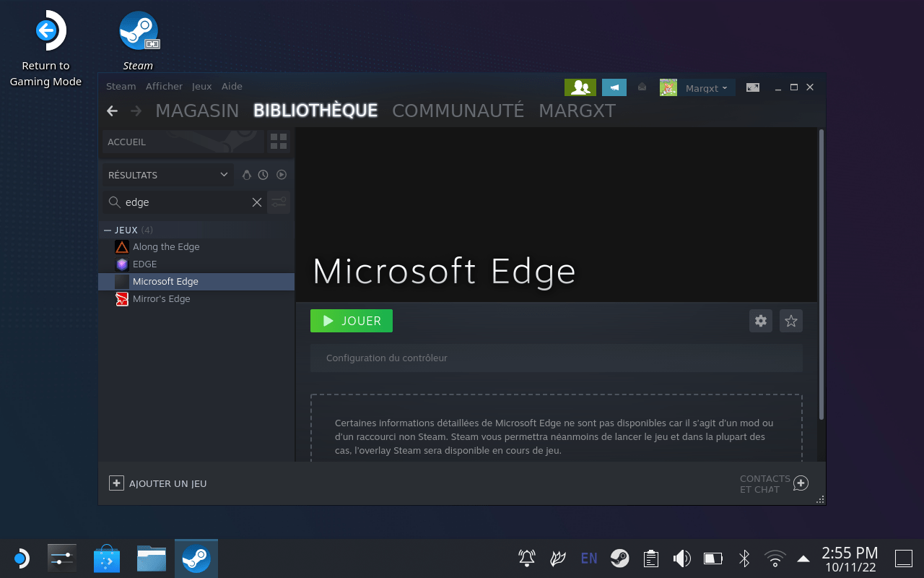Open the notifications bell in tray
Screen dimensions: 924x578
[527, 558]
